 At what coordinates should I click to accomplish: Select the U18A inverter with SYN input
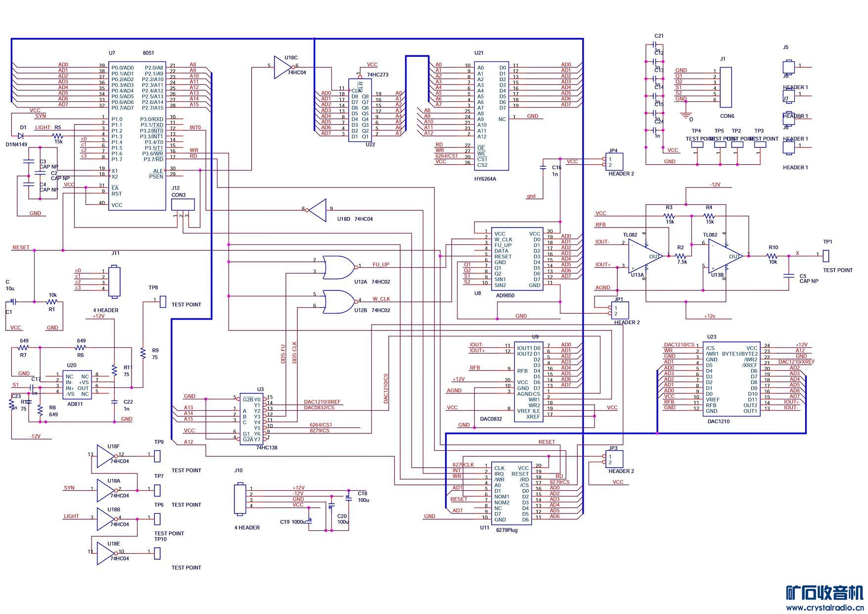pyautogui.click(x=106, y=490)
